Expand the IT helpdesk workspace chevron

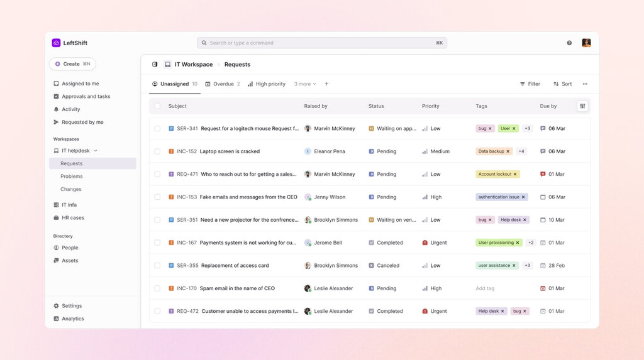pos(96,151)
